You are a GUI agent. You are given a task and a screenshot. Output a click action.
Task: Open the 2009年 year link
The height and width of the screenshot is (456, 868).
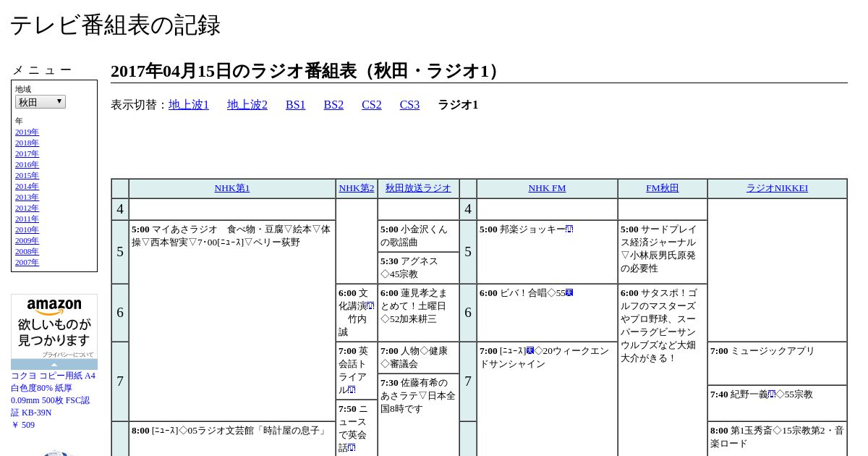click(x=27, y=240)
